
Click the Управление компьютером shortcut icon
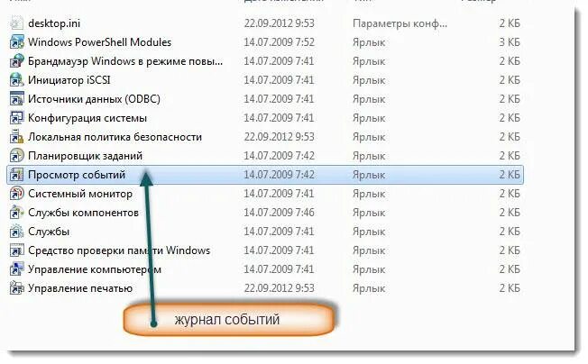tap(16, 268)
